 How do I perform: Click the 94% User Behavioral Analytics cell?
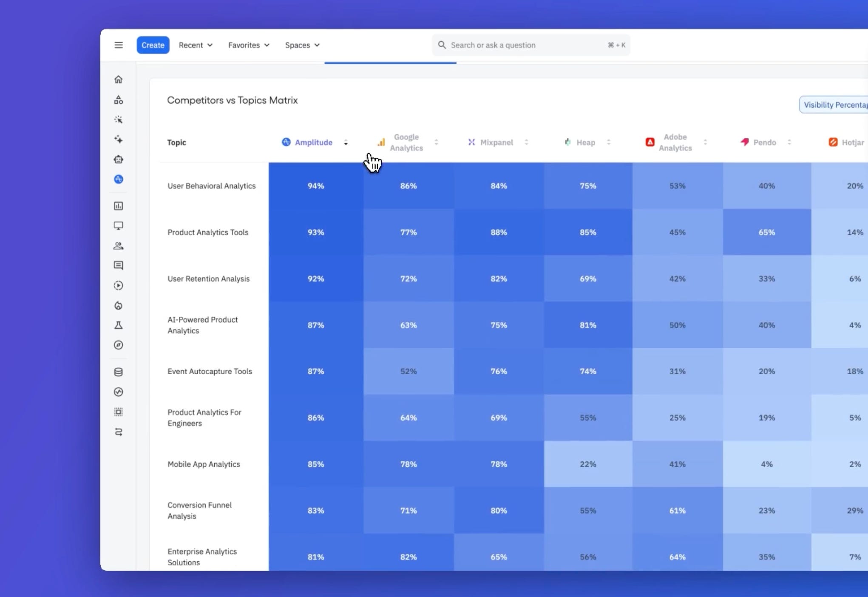(316, 186)
